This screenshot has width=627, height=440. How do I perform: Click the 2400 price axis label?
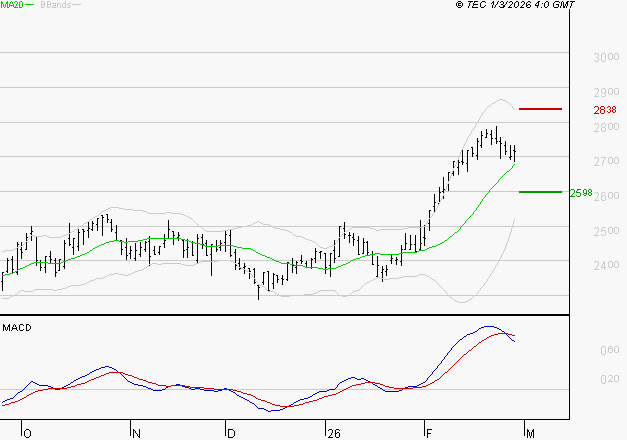[x=606, y=265]
